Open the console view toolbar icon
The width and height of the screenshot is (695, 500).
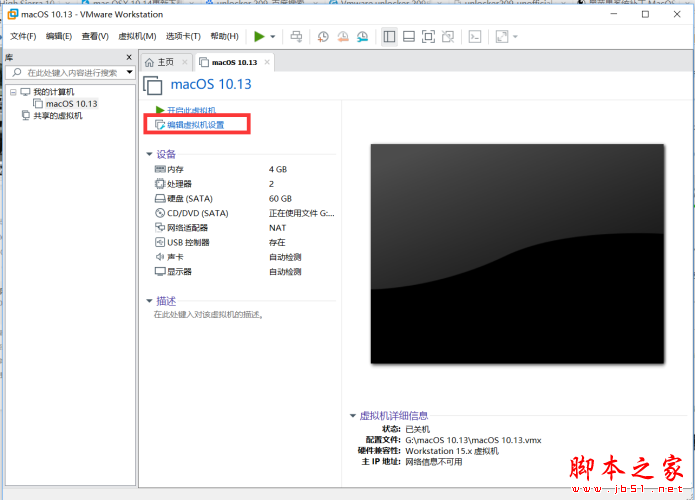475,36
